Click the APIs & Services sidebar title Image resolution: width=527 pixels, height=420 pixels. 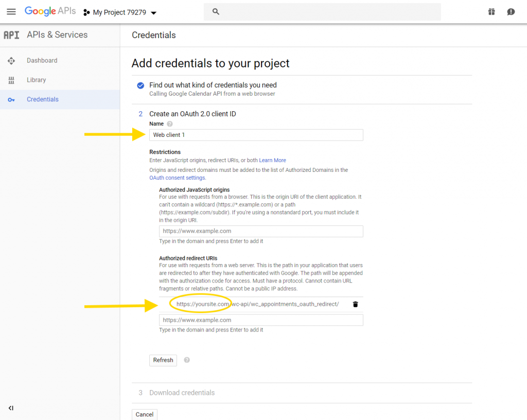pos(57,35)
